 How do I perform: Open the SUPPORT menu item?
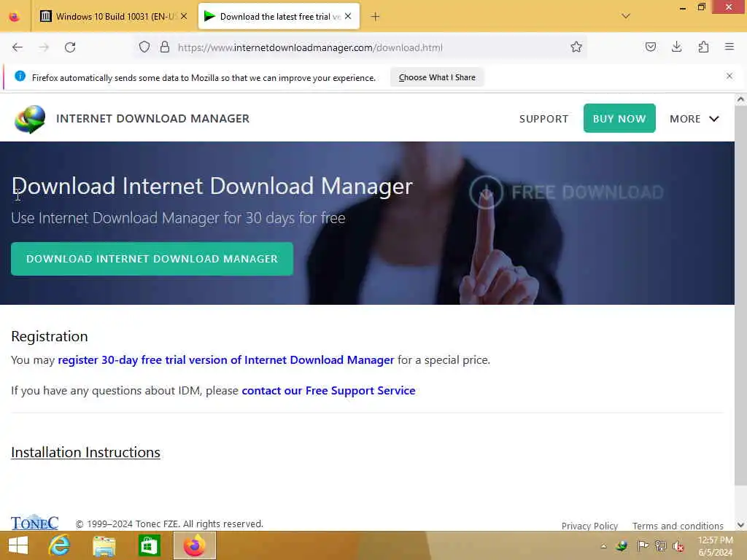tap(543, 119)
